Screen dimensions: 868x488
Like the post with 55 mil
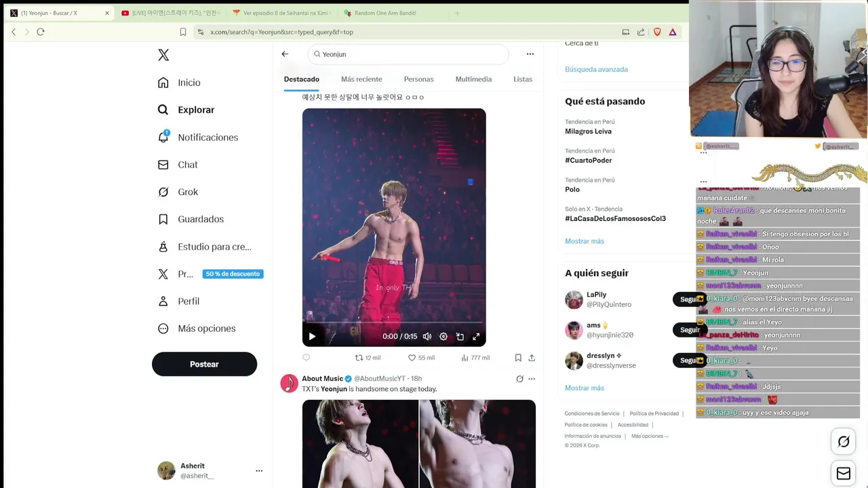420,357
